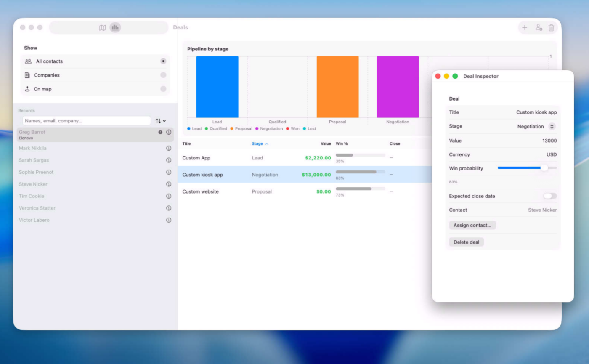Click the trash icon in toolbar
The image size is (589, 364).
pos(551,28)
